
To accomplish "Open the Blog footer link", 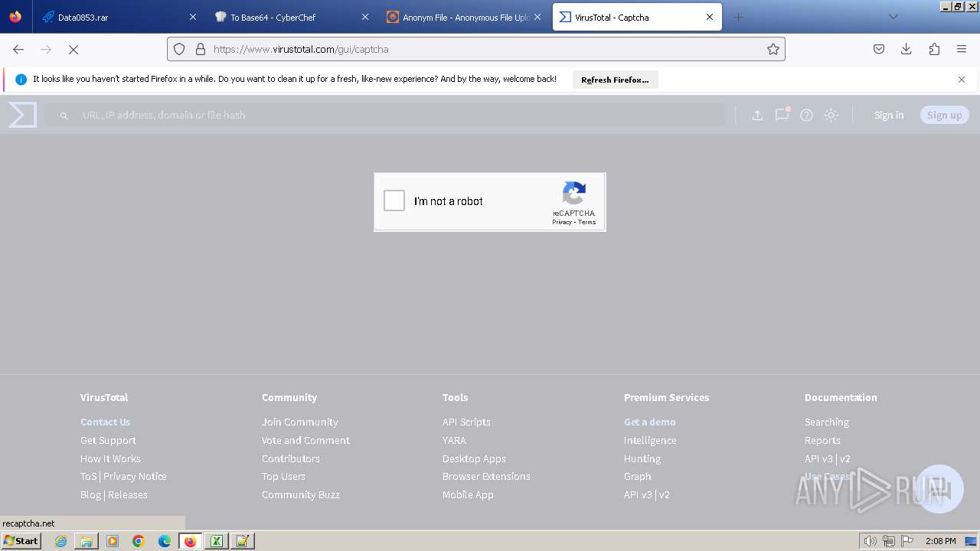I will tap(90, 494).
